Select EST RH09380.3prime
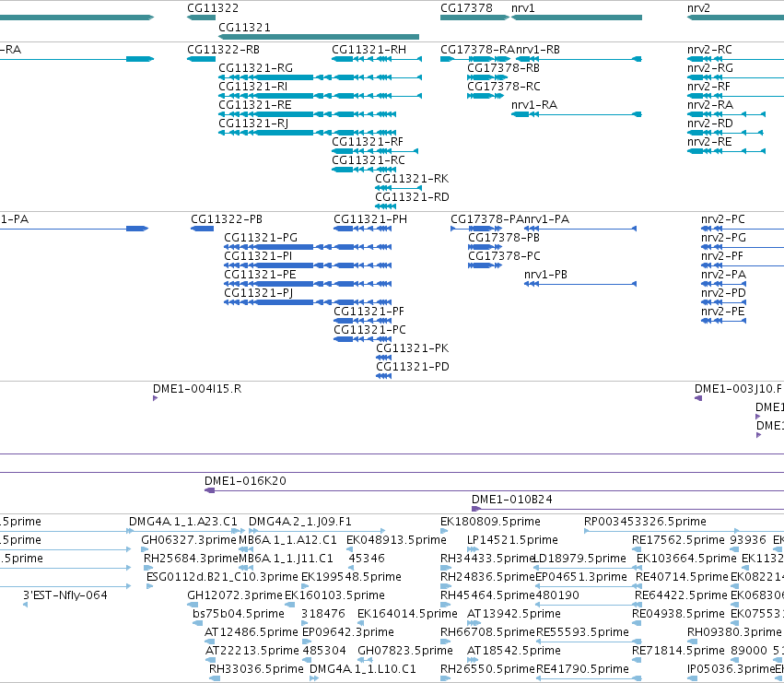 click(x=734, y=632)
